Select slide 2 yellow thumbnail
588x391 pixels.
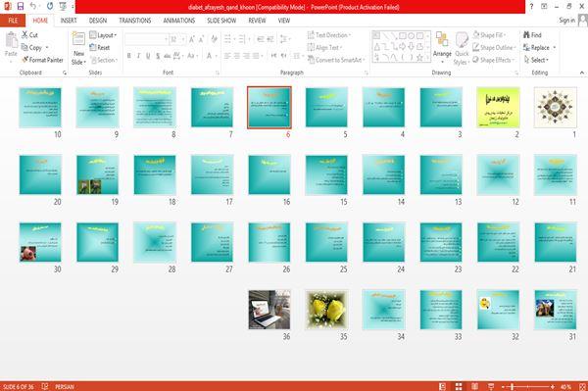pyautogui.click(x=498, y=108)
